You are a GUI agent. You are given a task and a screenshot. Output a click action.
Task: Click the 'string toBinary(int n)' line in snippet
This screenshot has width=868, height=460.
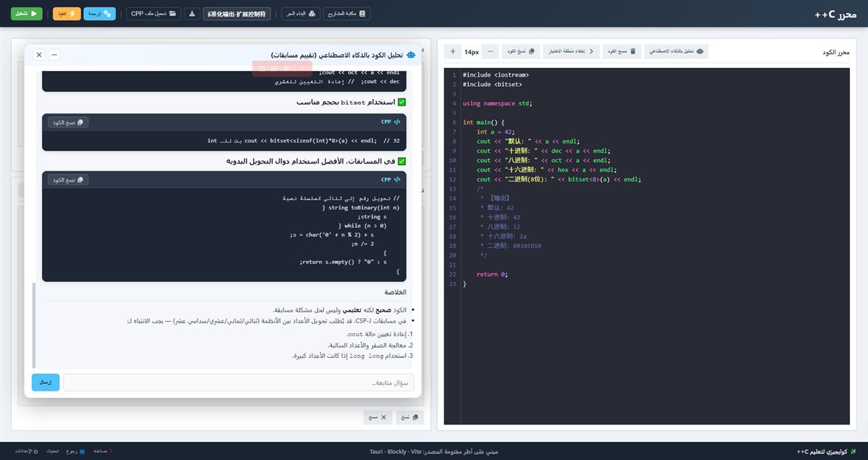tap(360, 208)
